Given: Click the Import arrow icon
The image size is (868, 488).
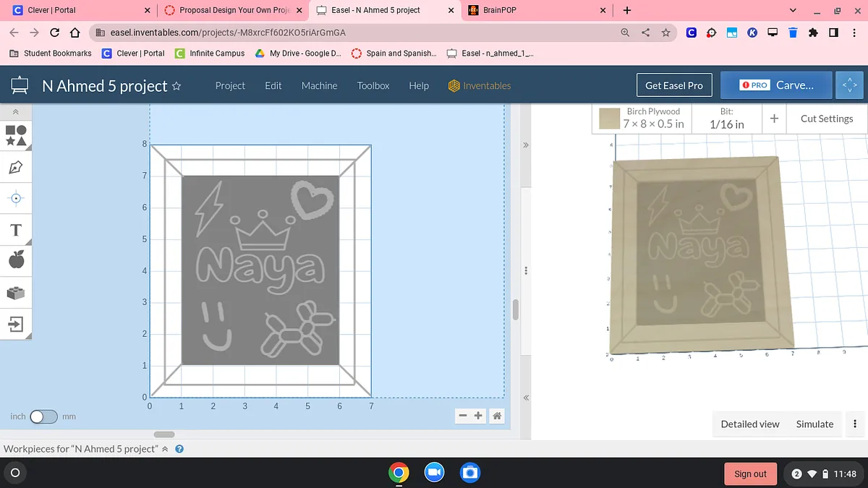Looking at the screenshot, I should (16, 323).
